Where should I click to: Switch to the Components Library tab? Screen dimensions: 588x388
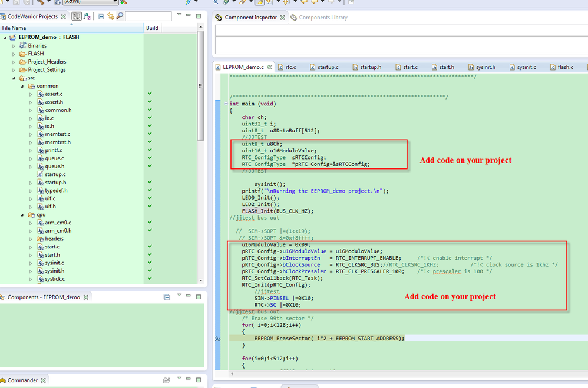point(319,17)
